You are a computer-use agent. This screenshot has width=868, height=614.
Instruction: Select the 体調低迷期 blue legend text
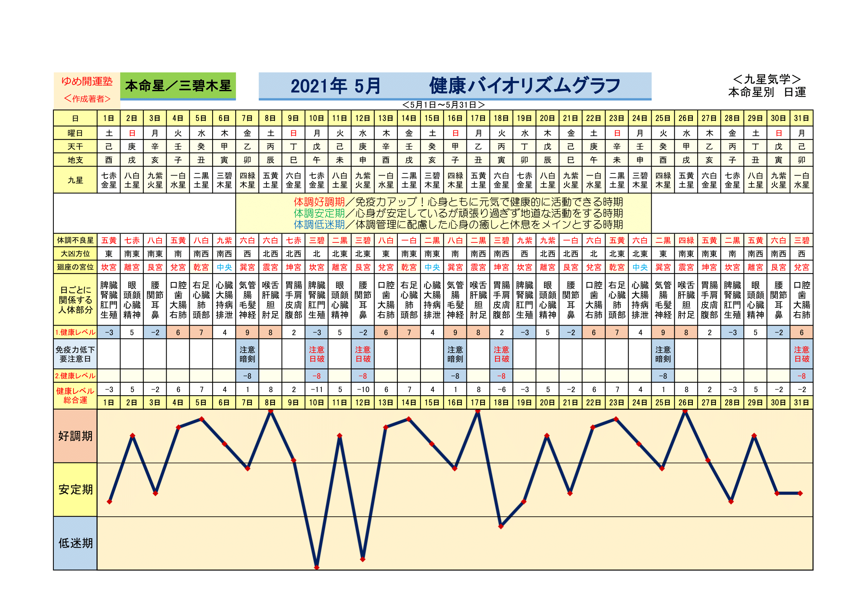pos(319,225)
